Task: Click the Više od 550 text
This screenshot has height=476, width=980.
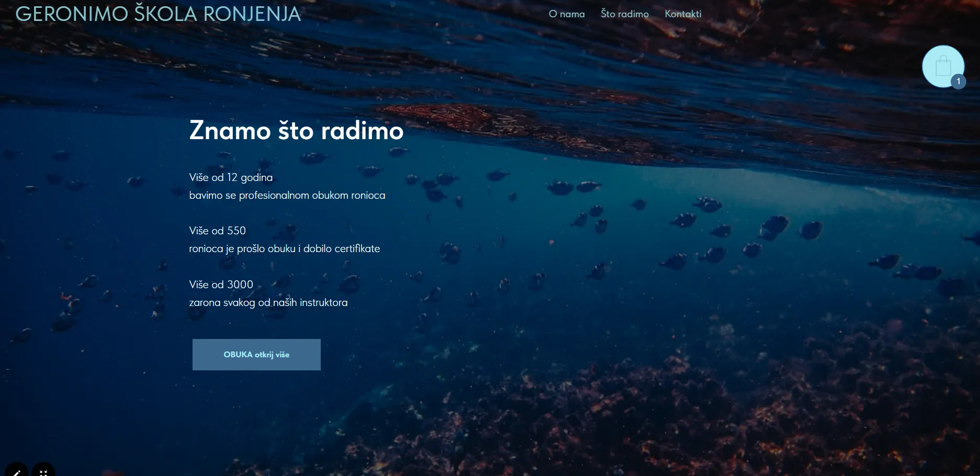Action: 217,231
